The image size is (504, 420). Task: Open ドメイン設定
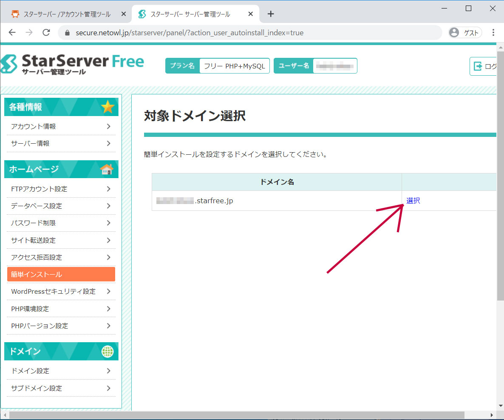(x=61, y=371)
